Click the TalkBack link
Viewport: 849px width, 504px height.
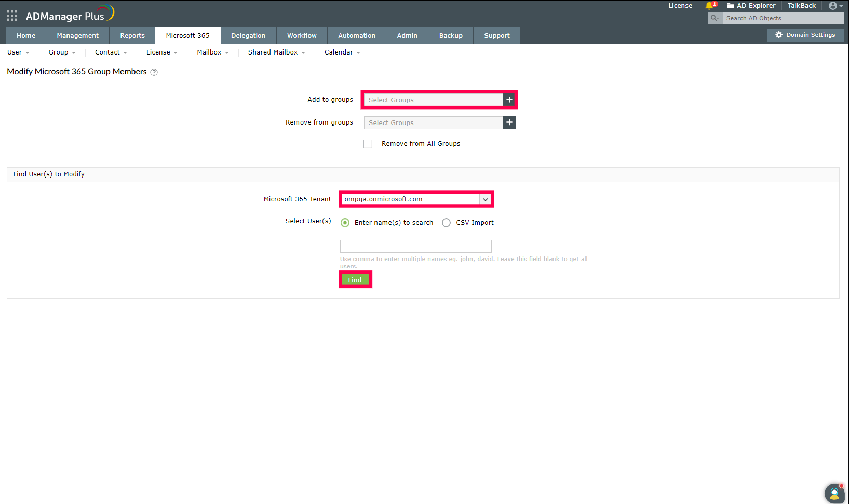click(802, 6)
